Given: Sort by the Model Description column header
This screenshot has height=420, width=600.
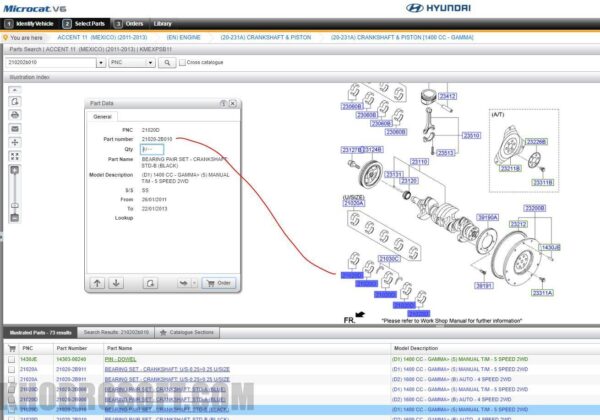Looking at the screenshot, I should [416, 348].
